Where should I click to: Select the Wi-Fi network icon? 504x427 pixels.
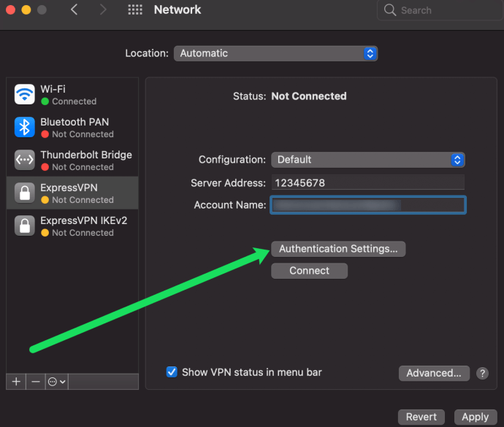pyautogui.click(x=24, y=94)
